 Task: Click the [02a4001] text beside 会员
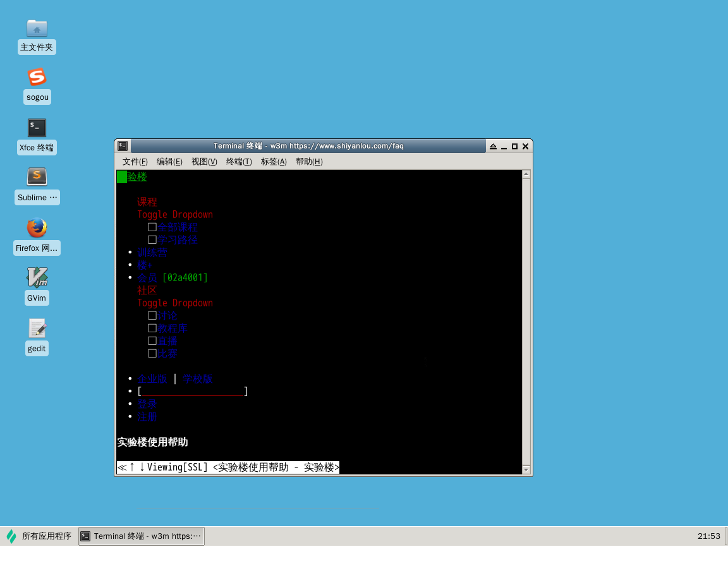point(185,277)
